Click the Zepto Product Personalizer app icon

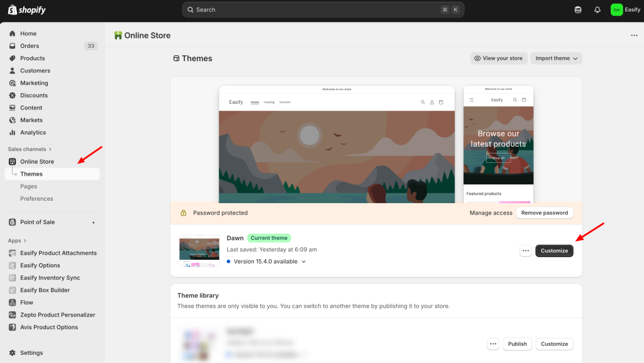pos(13,315)
